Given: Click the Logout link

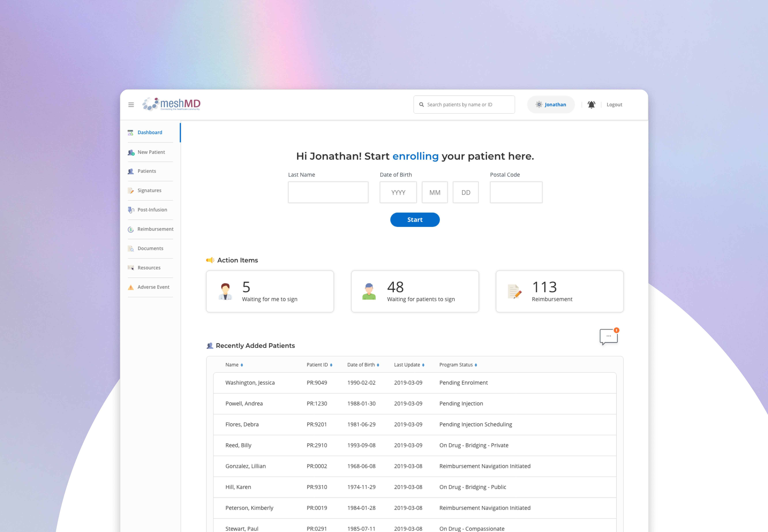Looking at the screenshot, I should [614, 105].
